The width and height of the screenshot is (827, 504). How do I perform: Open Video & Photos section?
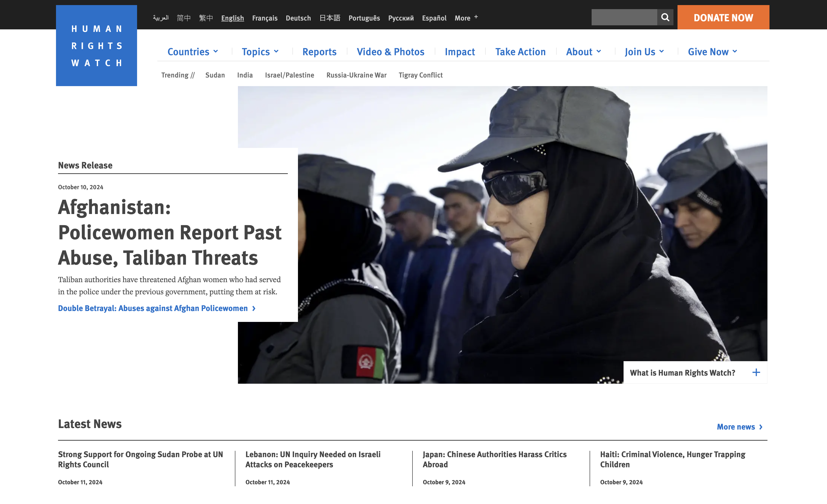click(390, 52)
